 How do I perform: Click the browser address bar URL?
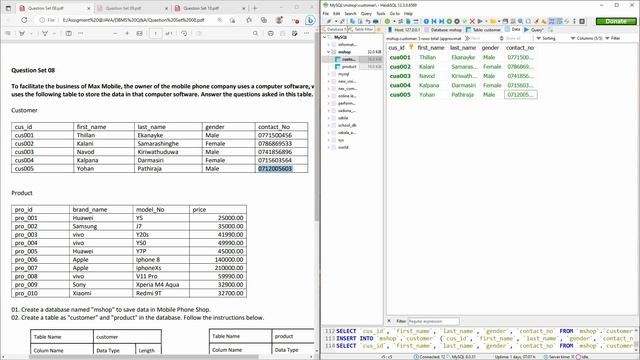click(133, 20)
